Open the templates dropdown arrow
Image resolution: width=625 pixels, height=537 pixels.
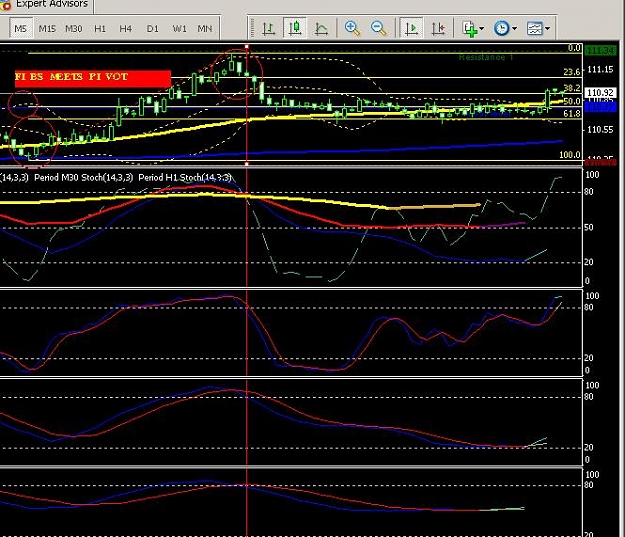pos(548,29)
